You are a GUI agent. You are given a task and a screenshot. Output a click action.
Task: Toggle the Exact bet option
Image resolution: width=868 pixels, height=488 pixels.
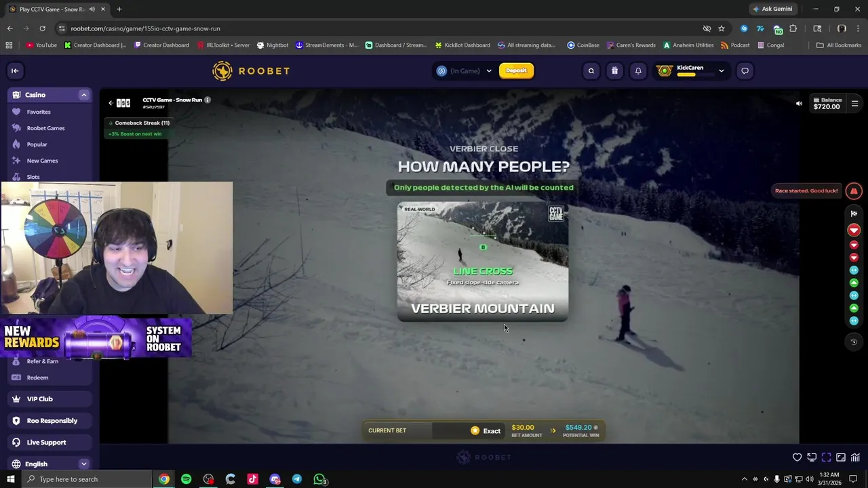486,430
